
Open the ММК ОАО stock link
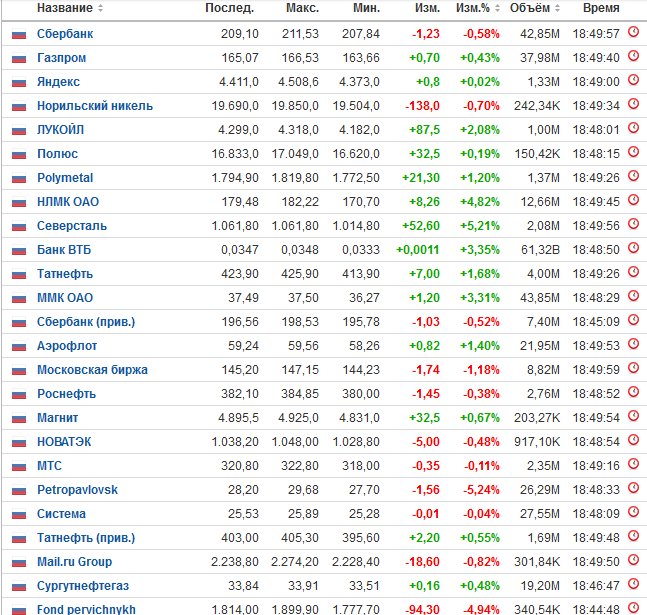coord(65,298)
